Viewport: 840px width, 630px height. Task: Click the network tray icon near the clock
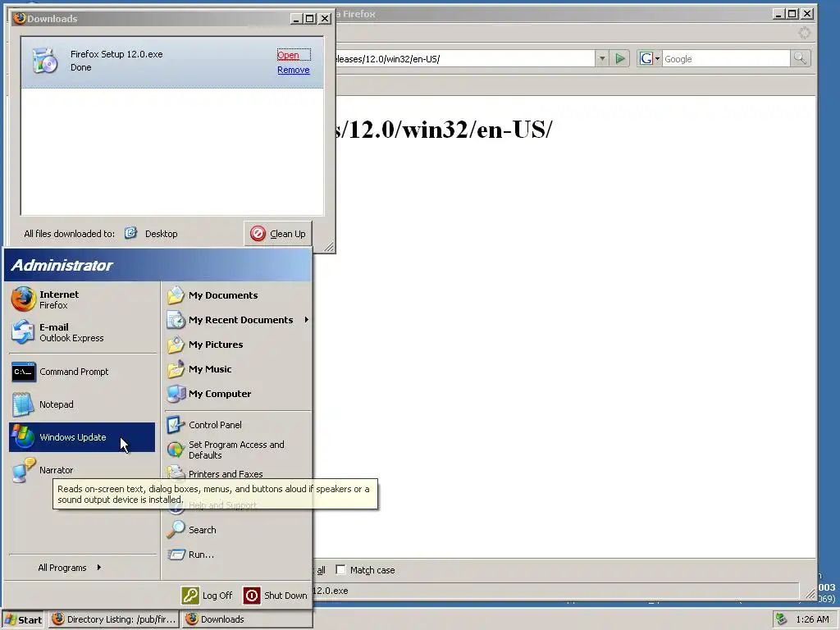pyautogui.click(x=781, y=619)
